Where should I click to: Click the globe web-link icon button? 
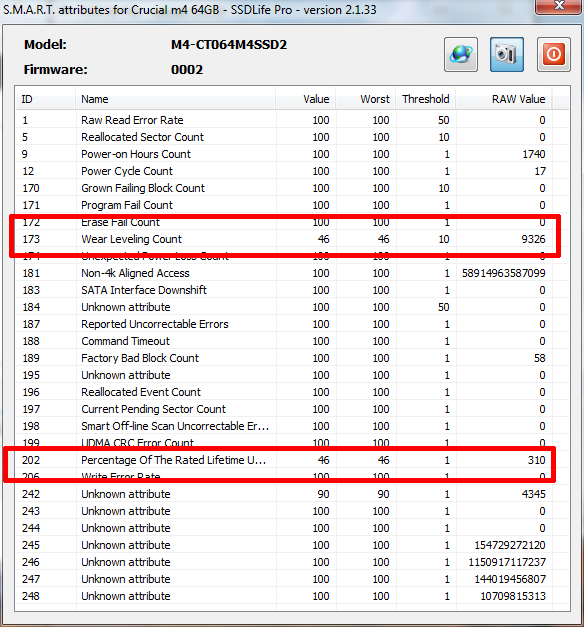(x=461, y=55)
